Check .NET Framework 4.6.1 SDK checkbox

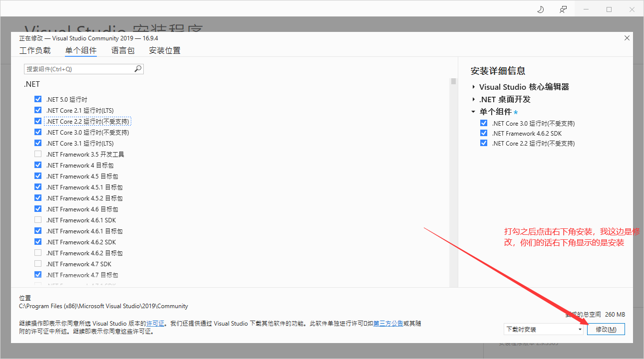point(38,220)
